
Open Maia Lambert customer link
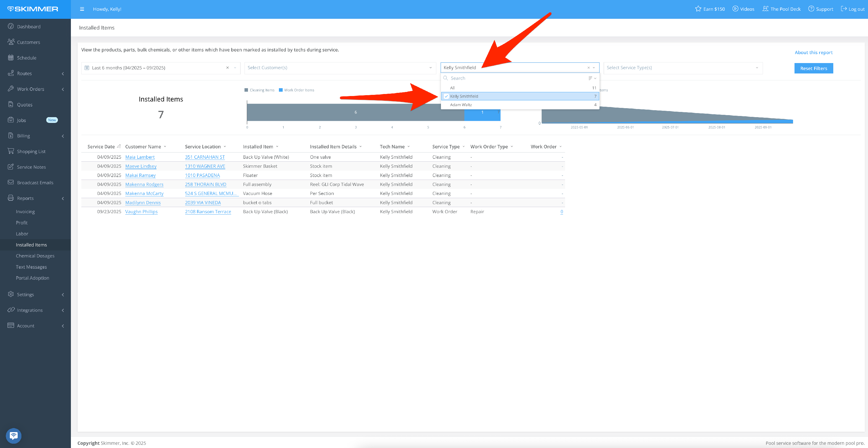(x=140, y=157)
